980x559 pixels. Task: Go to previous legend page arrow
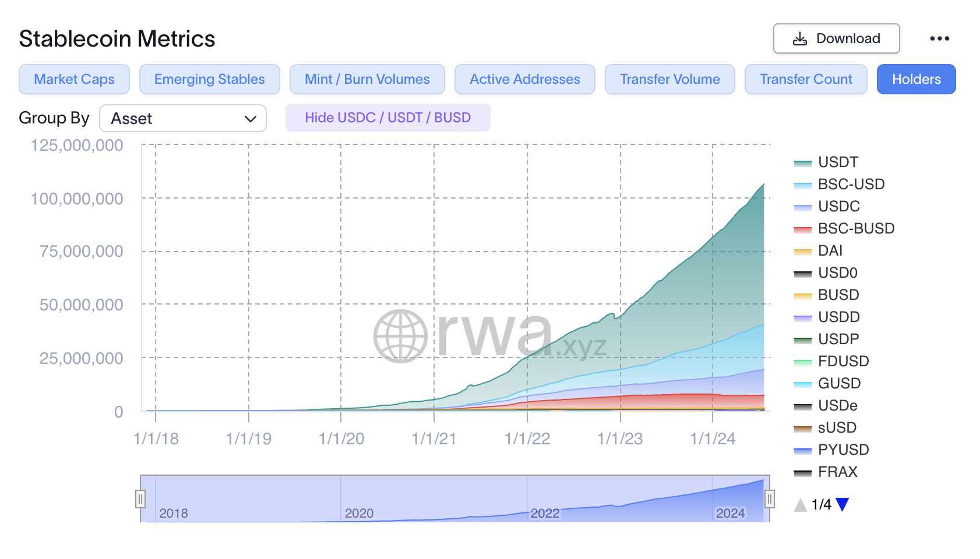click(x=801, y=504)
